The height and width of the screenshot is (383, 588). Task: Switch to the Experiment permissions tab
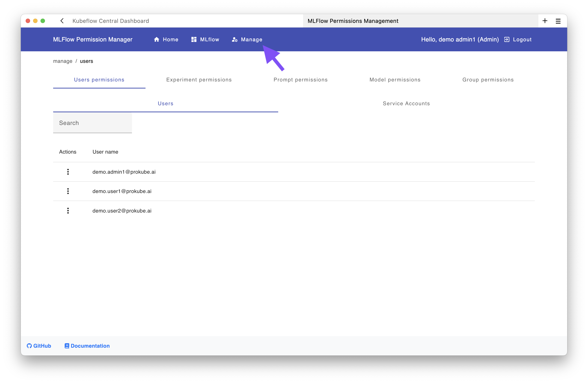click(x=199, y=80)
